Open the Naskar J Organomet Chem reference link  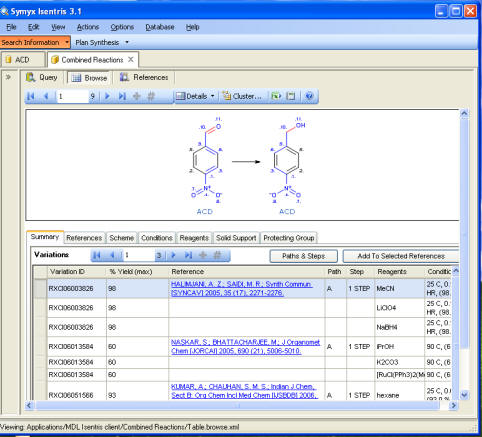245,346
